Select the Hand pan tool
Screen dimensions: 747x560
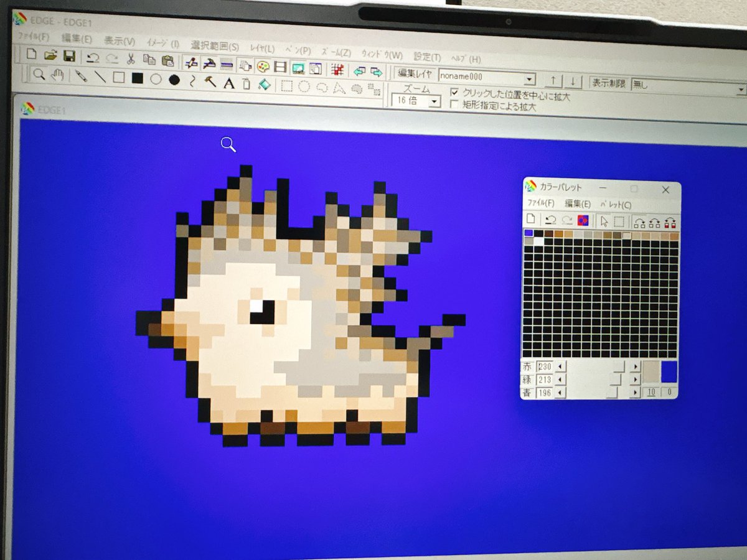pyautogui.click(x=57, y=76)
